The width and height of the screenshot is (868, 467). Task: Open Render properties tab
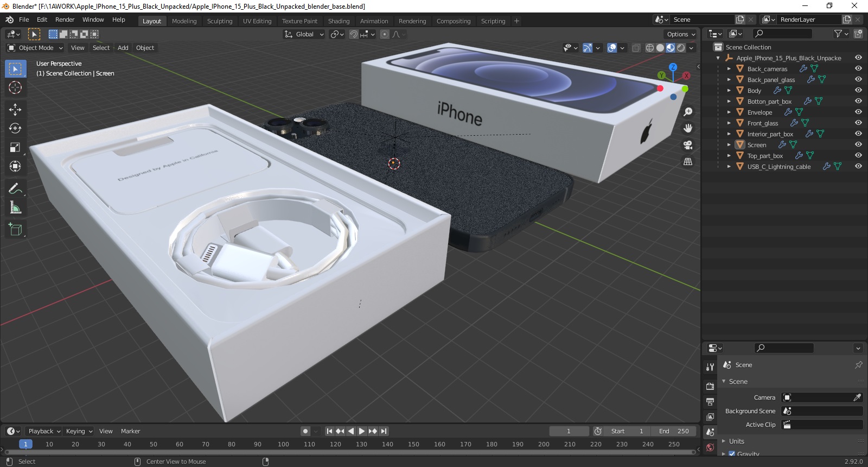[x=710, y=386]
